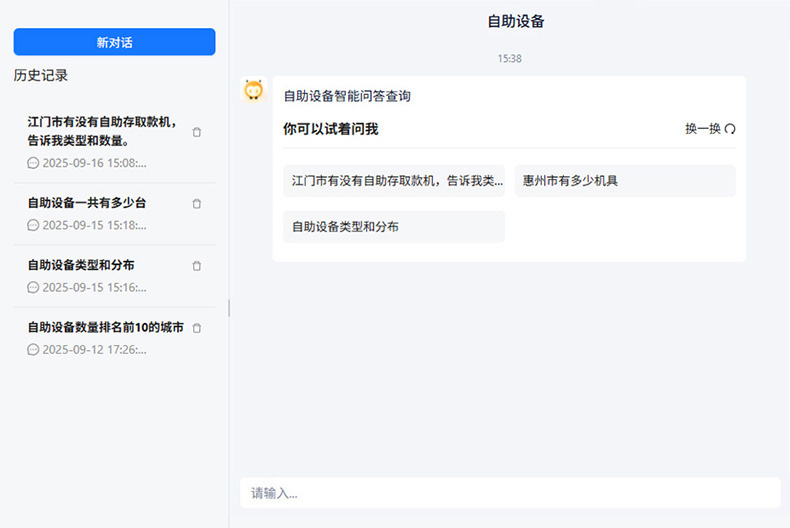
Task: Ask suggested question 惠州市有多少机具
Action: [625, 181]
